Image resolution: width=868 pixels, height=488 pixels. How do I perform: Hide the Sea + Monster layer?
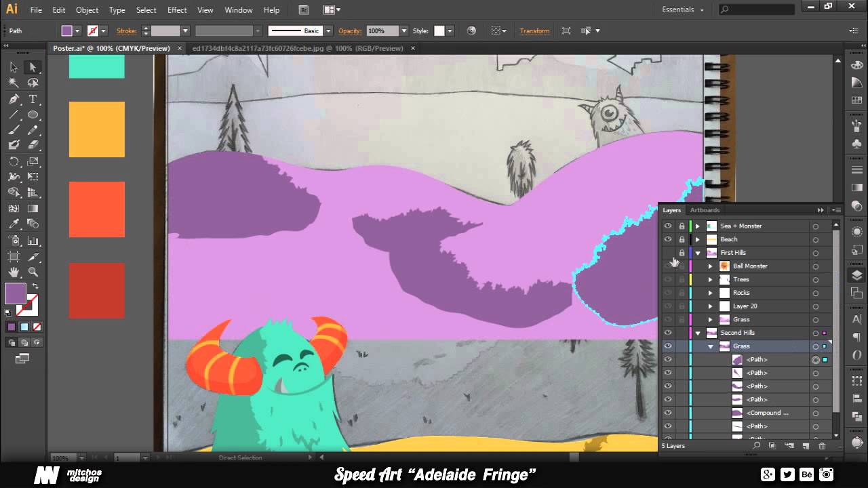click(x=668, y=226)
